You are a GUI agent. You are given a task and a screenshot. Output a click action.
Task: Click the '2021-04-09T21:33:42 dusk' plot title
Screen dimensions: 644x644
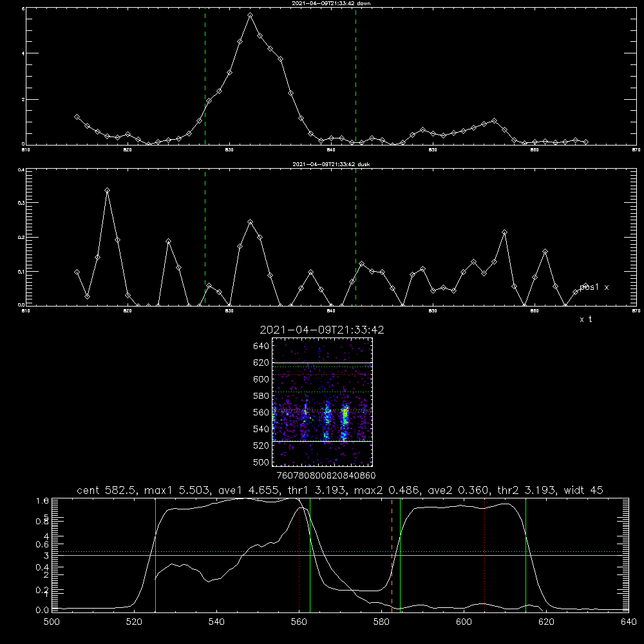(x=331, y=164)
